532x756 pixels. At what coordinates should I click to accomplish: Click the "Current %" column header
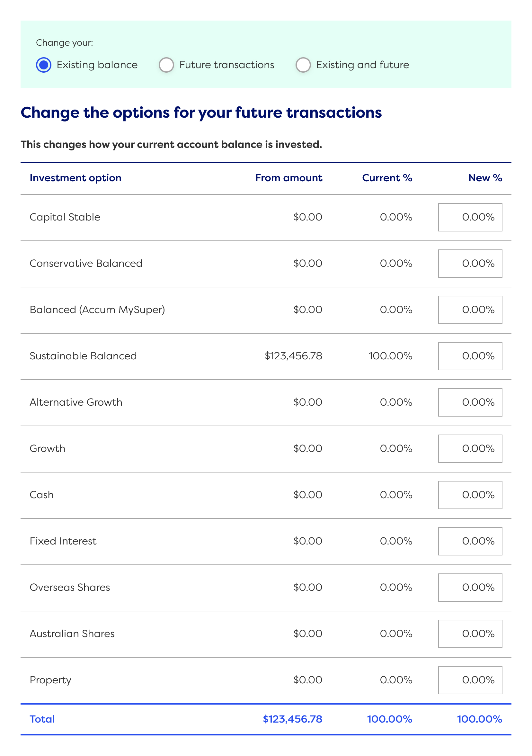(x=387, y=178)
